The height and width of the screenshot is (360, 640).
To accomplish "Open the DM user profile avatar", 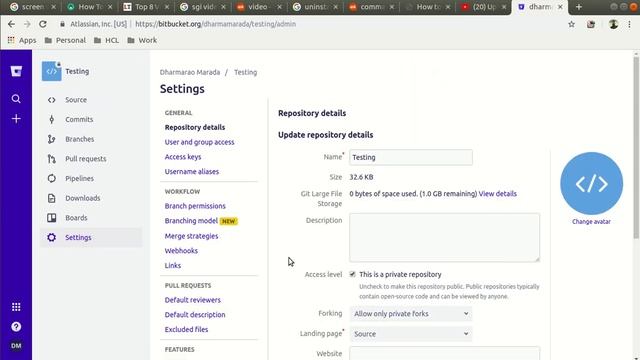I will click(16, 346).
